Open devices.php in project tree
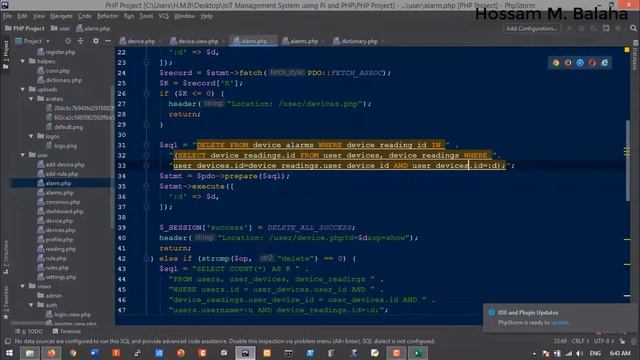 (x=56, y=230)
